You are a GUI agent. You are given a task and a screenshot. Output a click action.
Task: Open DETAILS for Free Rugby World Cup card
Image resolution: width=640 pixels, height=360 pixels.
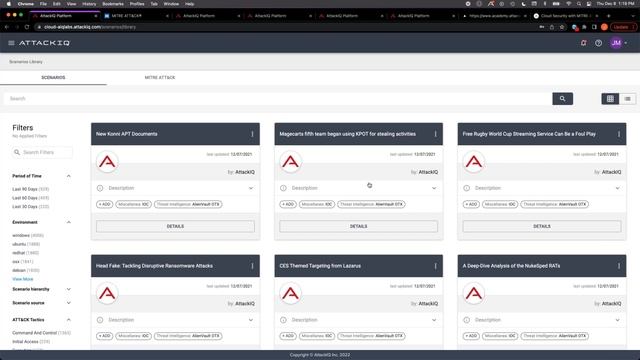point(542,226)
